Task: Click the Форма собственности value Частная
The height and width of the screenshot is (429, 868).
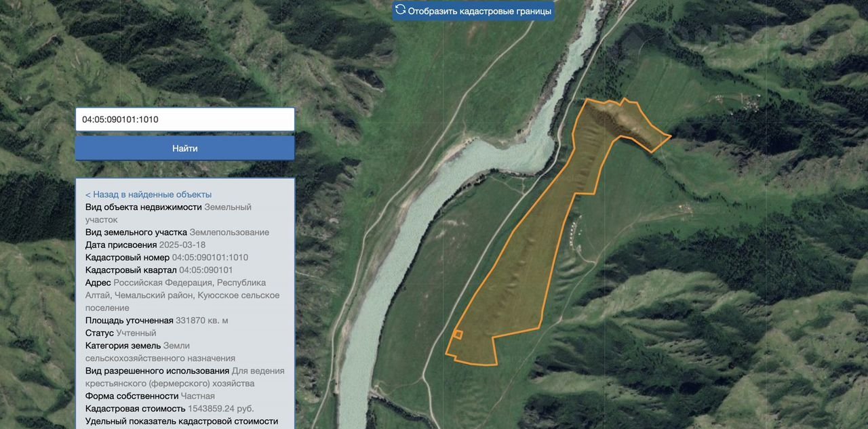Action: click(x=197, y=396)
